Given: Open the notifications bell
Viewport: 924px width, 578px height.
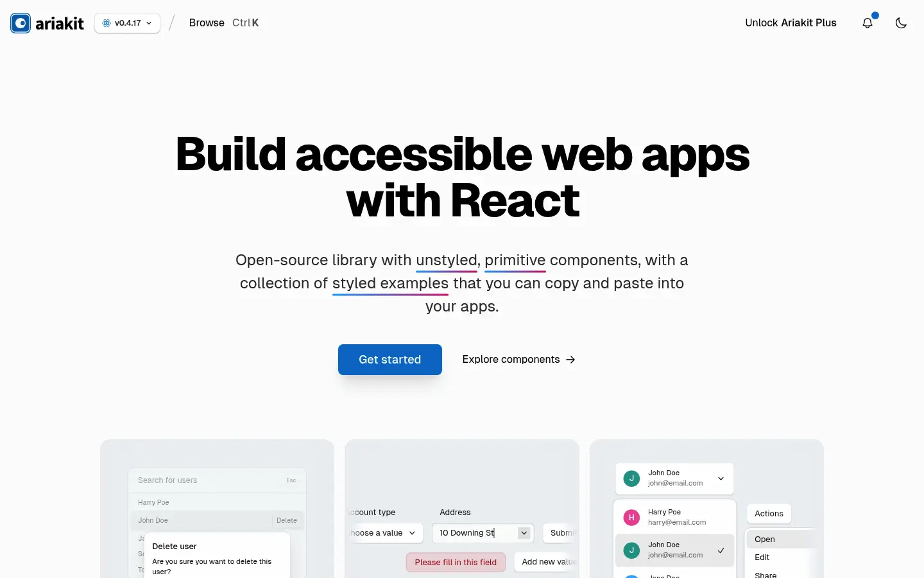Looking at the screenshot, I should [x=868, y=23].
